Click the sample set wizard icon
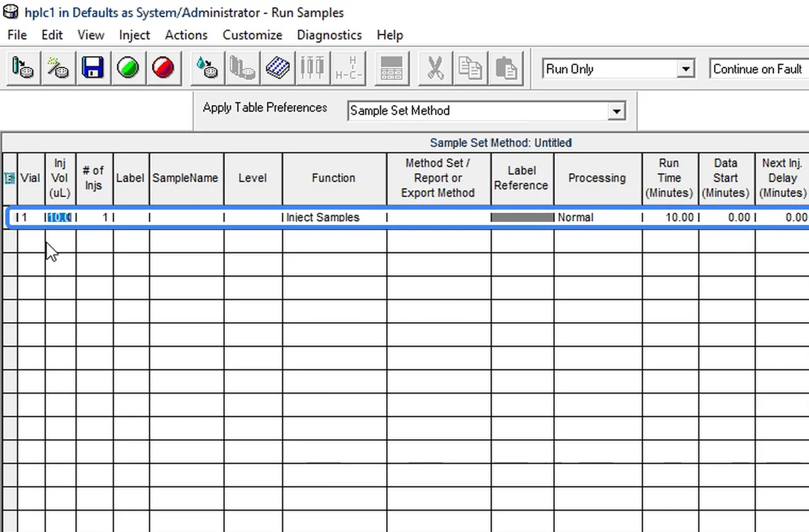The image size is (809, 532). point(58,68)
